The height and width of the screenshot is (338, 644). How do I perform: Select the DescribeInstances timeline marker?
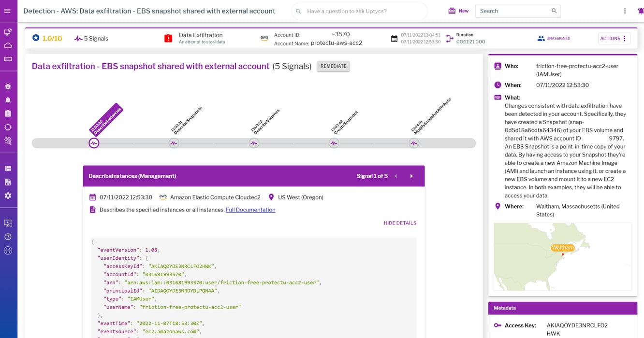tap(94, 143)
